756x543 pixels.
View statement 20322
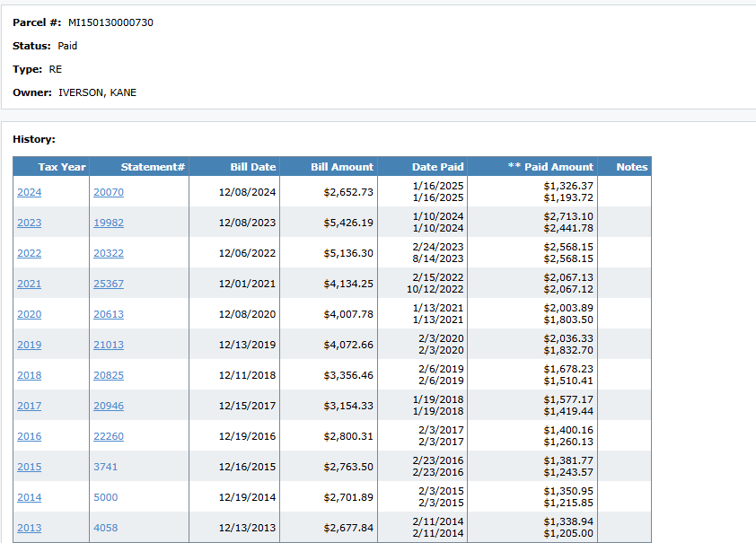109,253
